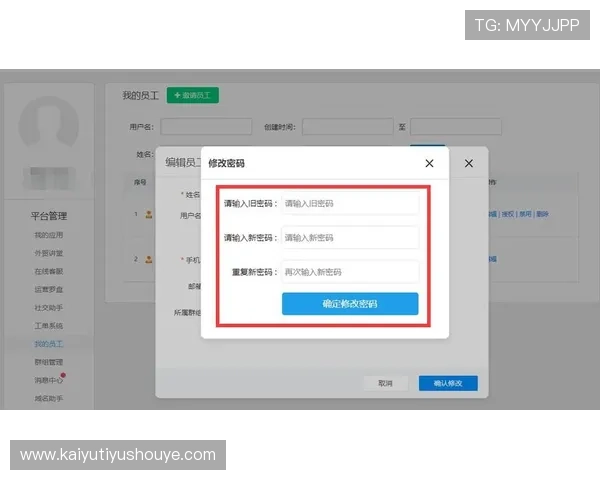Click the 我的员工 page title
Image resolution: width=600 pixels, height=480 pixels.
140,95
